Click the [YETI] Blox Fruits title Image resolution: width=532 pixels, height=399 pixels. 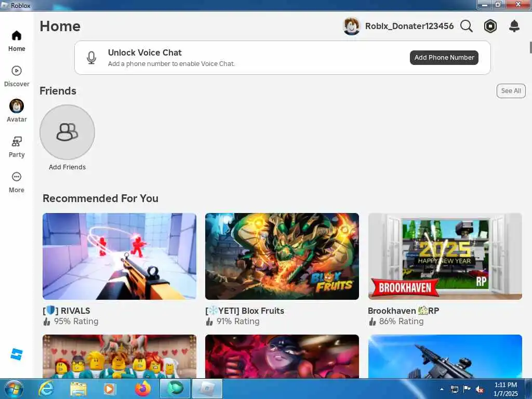[x=245, y=311]
